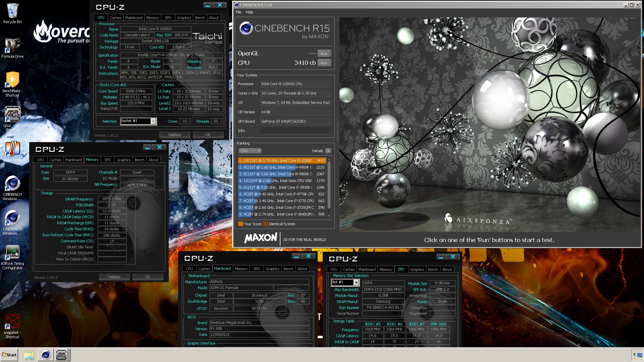The image size is (644, 362).
Task: Click Part Number F4-3800C14-8GTZN field
Action: click(383, 308)
